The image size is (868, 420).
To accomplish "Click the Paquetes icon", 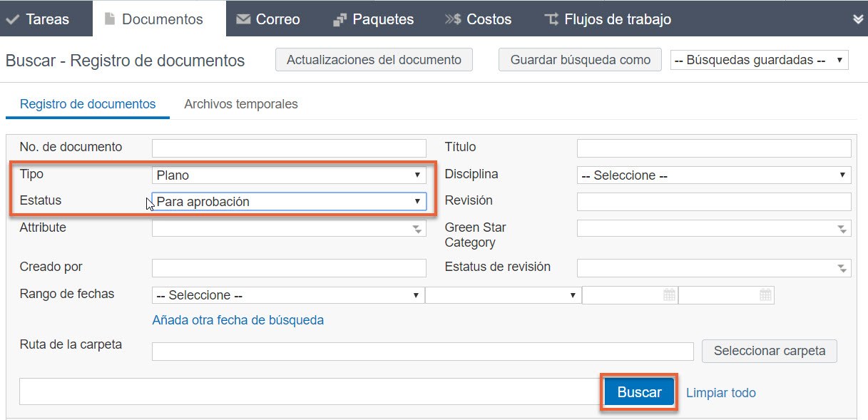I will coord(339,20).
